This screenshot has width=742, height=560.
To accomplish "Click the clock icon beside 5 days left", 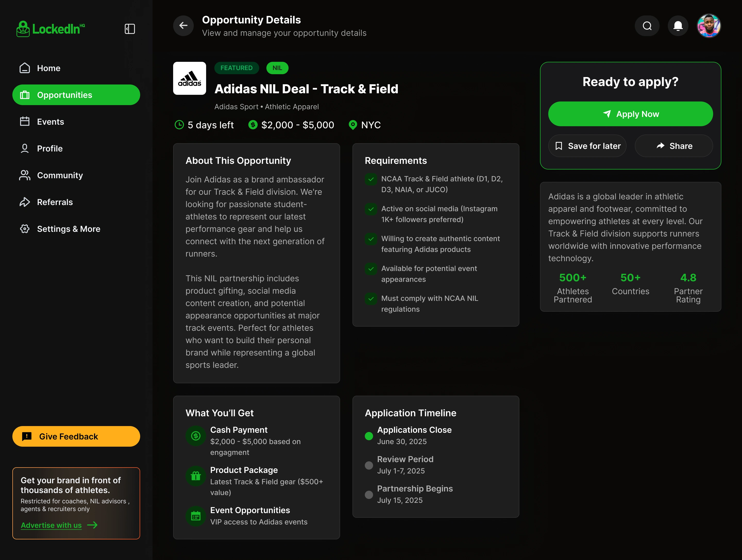I will pyautogui.click(x=179, y=125).
